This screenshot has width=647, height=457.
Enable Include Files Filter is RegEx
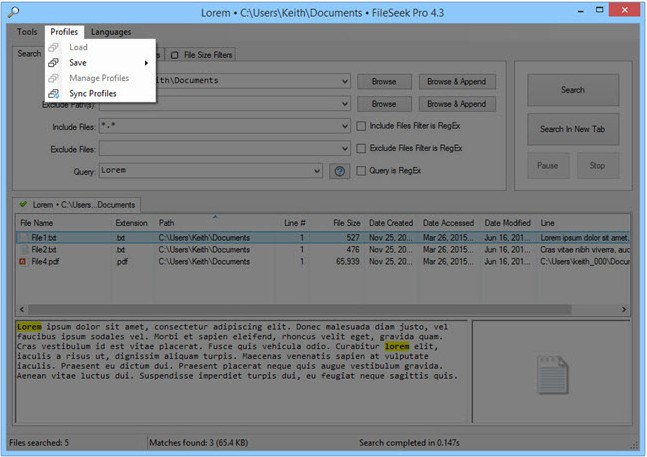coord(361,126)
